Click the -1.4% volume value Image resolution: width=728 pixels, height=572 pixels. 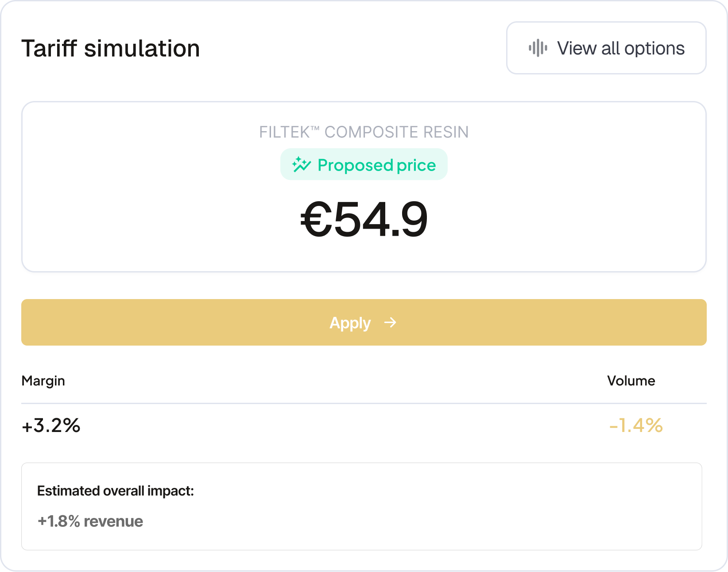coord(636,425)
